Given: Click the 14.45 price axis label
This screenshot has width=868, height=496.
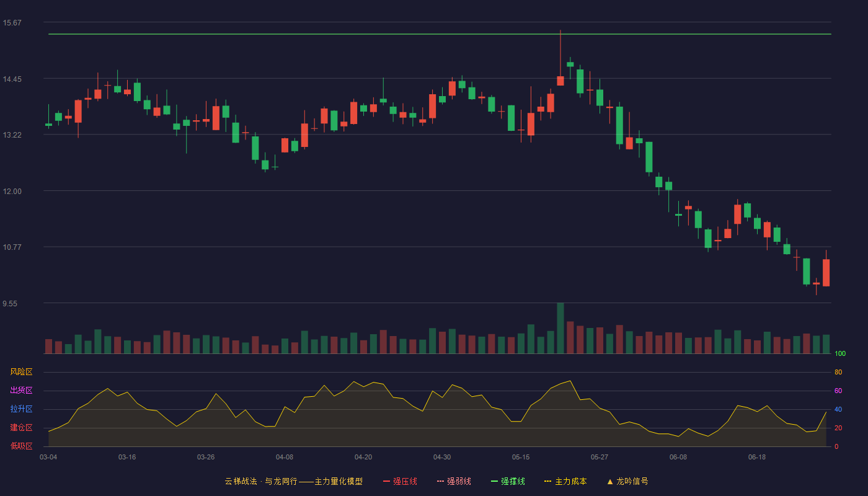Looking at the screenshot, I should point(12,79).
